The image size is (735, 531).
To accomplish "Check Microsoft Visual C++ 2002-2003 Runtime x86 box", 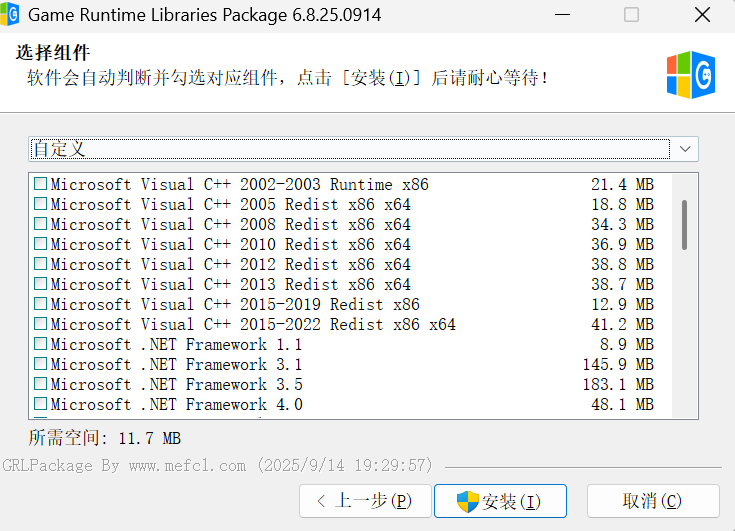I will (40, 184).
